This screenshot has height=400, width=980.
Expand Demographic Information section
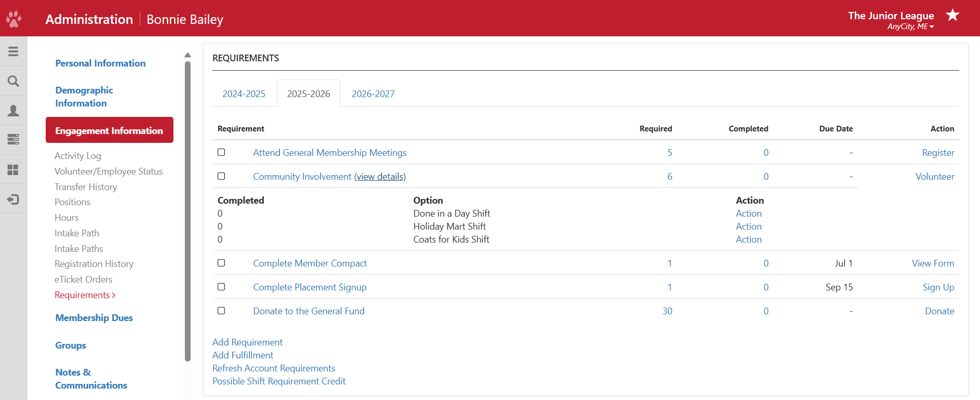[x=84, y=97]
